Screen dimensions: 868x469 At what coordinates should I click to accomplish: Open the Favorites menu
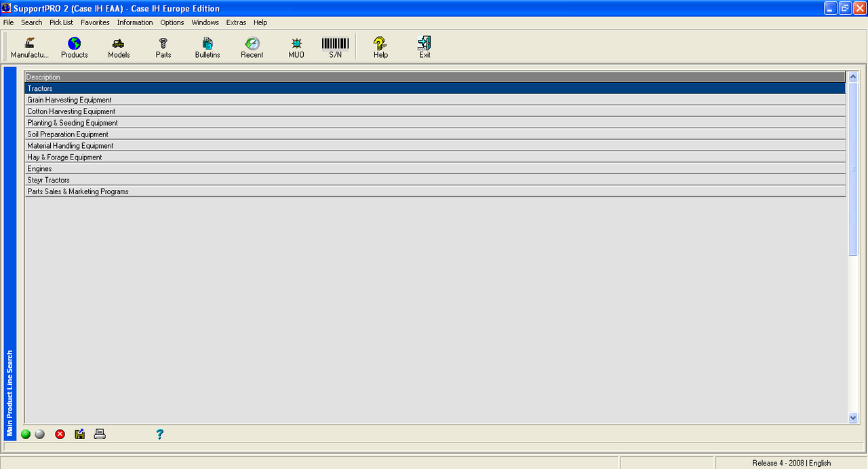point(95,22)
